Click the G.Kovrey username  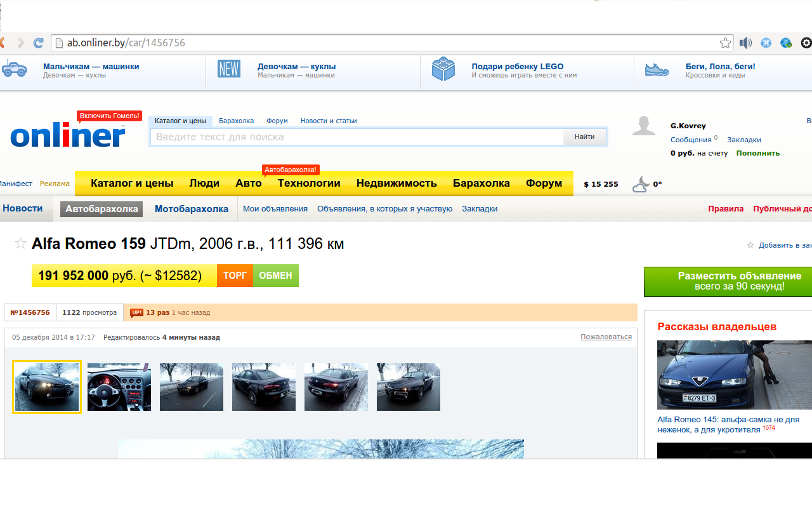688,126
